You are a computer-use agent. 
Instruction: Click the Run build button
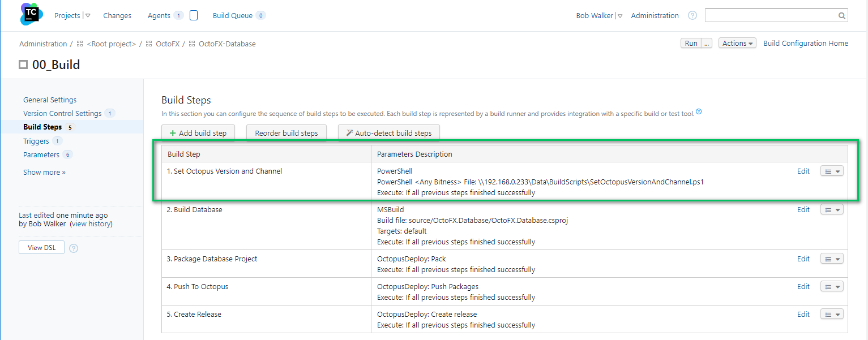[x=691, y=44]
